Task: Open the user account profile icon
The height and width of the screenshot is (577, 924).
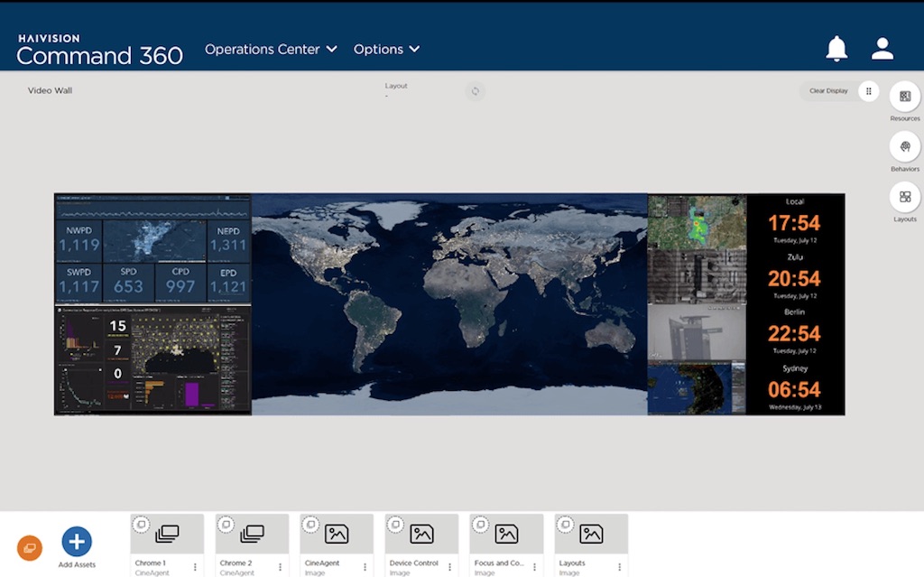Action: (882, 49)
